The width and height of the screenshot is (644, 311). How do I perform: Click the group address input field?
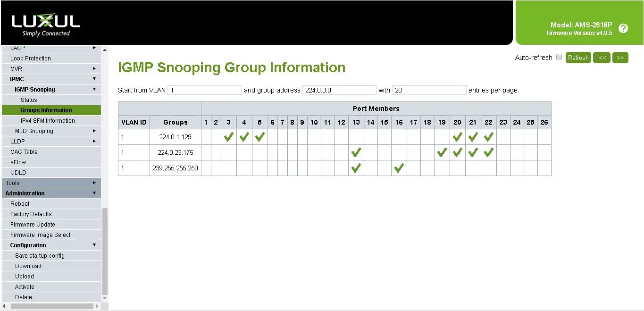point(340,90)
